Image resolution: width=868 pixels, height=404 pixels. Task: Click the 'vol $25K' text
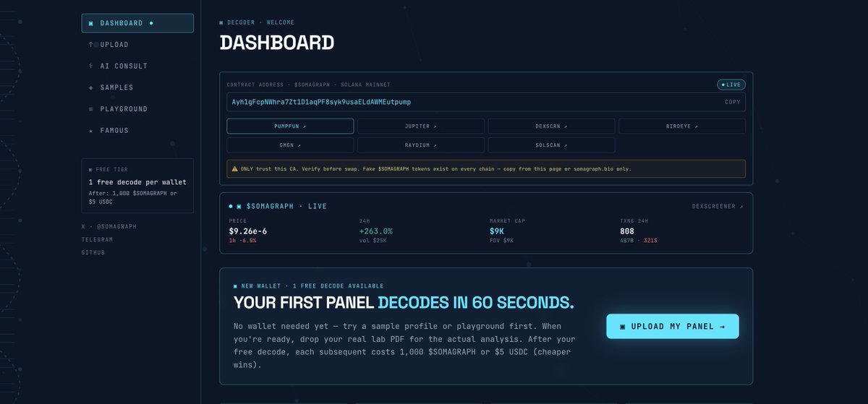click(x=373, y=241)
